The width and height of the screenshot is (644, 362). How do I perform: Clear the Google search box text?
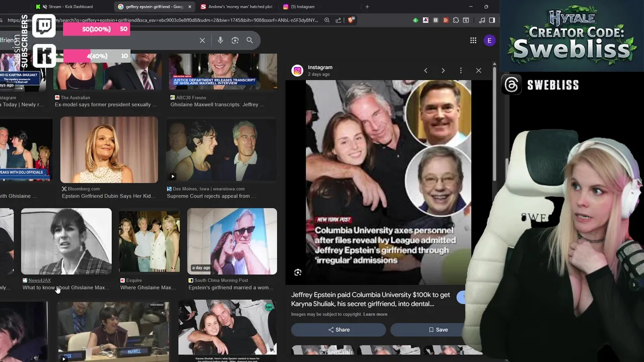point(202,40)
